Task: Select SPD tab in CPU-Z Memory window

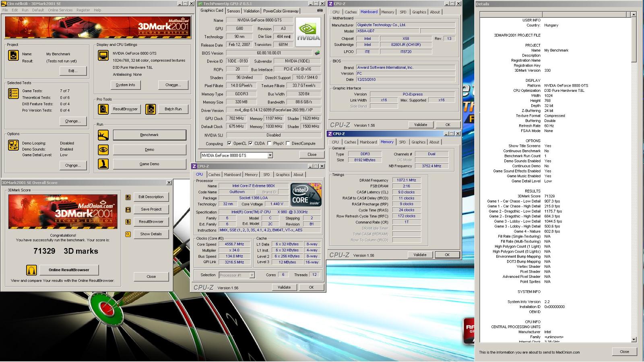Action: (402, 142)
